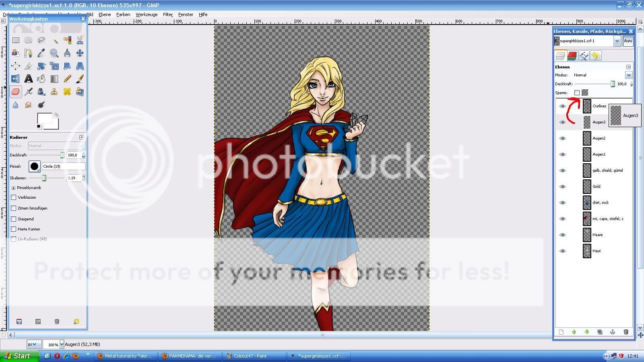The image size is (644, 362).
Task: Open the Filter menu
Action: pyautogui.click(x=168, y=14)
